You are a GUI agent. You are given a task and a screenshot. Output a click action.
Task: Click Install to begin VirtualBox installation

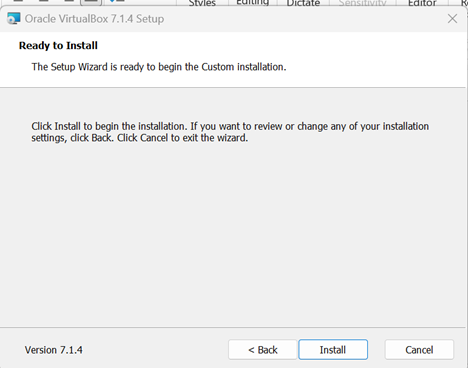click(x=333, y=350)
